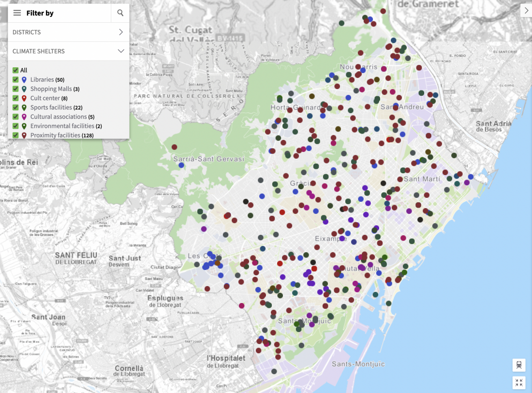Toggle the Proximity facilities checkbox
532x393 pixels.
[x=15, y=135]
